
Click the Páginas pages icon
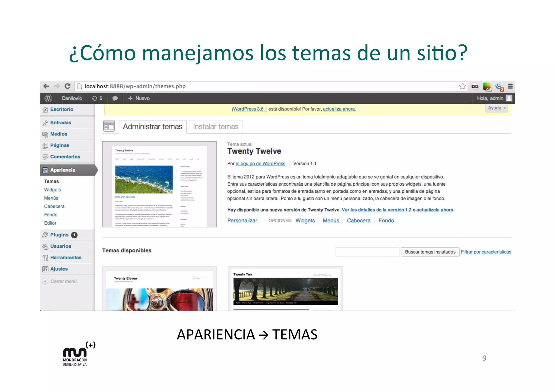45,145
